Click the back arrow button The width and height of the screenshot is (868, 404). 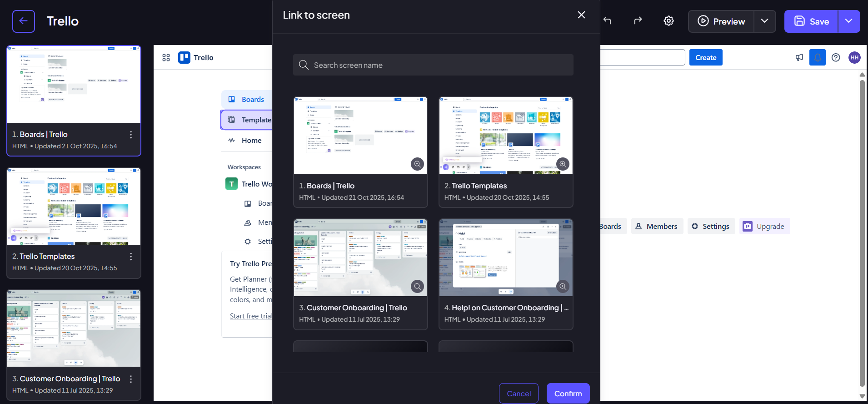24,21
